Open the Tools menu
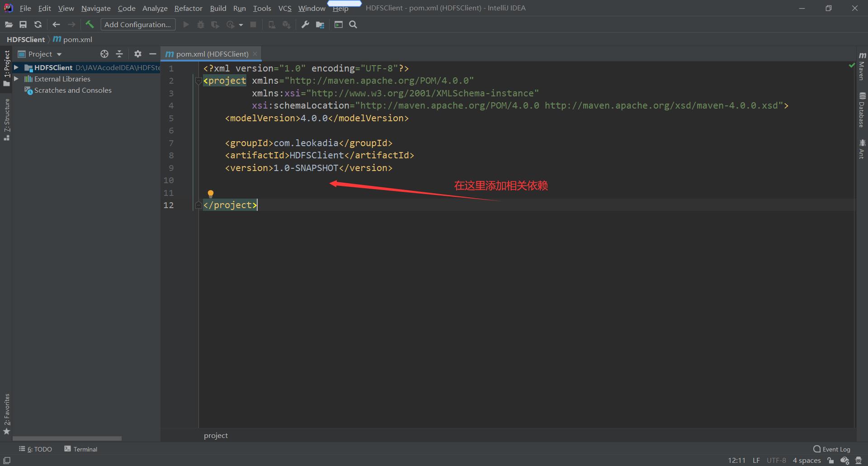Screen dimensions: 868x466 point(262,8)
